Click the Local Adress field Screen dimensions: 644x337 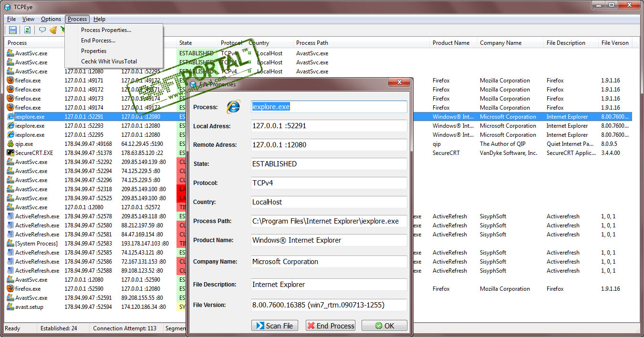click(329, 126)
